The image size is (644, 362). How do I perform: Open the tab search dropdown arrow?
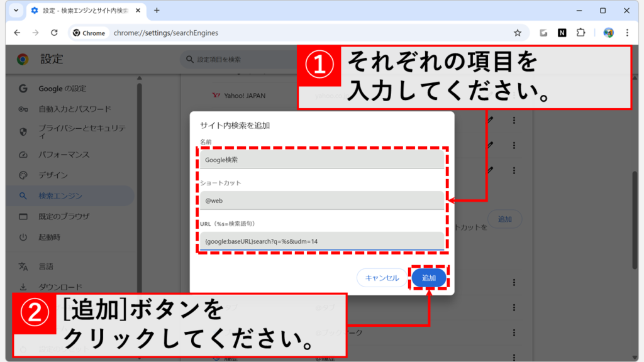click(x=16, y=11)
